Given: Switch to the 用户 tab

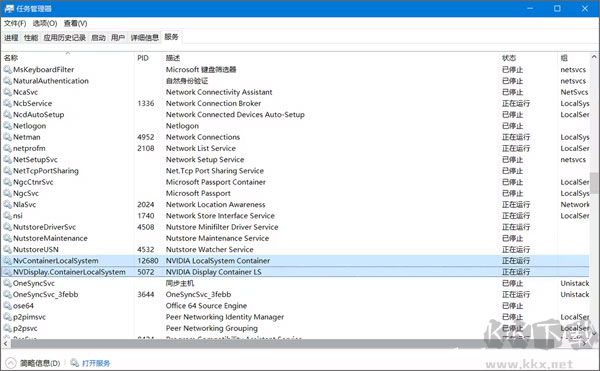Looking at the screenshot, I should tap(118, 37).
